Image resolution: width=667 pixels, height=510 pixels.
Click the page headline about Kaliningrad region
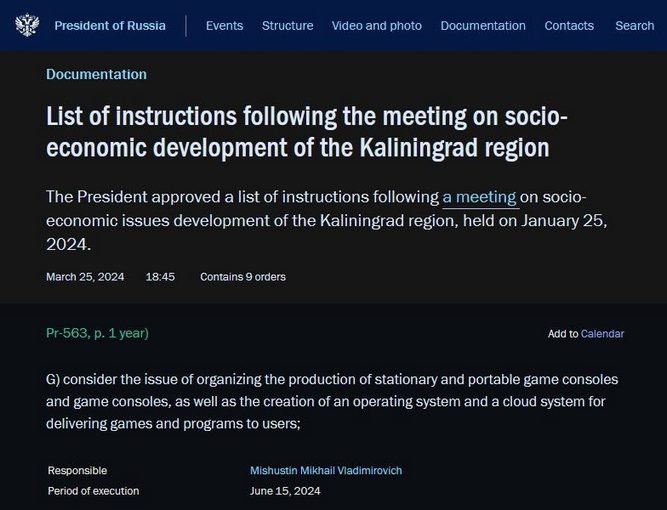pyautogui.click(x=306, y=132)
